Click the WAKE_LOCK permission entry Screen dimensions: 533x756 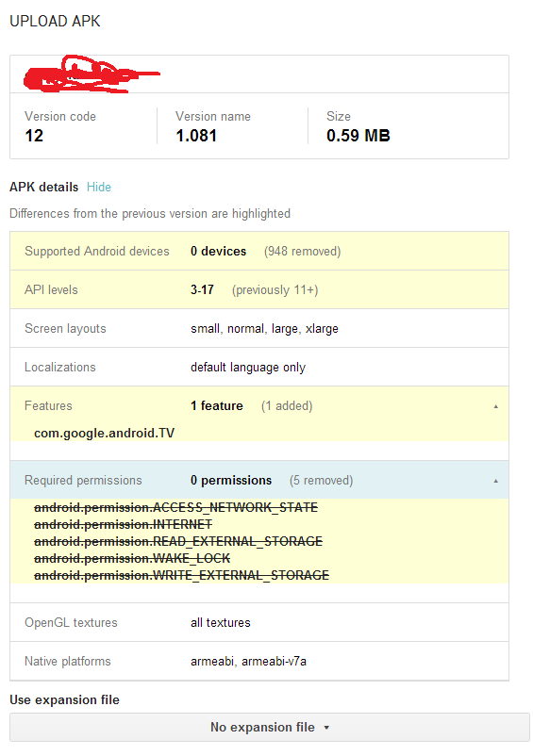pyautogui.click(x=132, y=558)
